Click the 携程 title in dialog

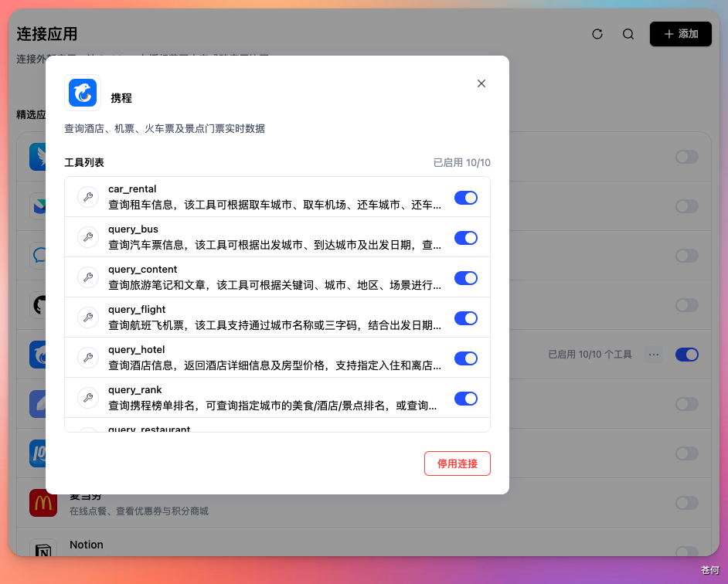121,98
